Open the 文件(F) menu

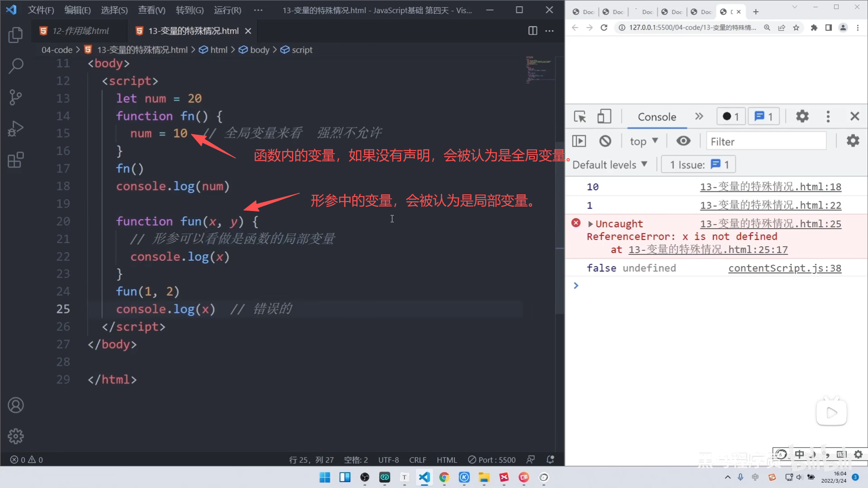pos(41,10)
